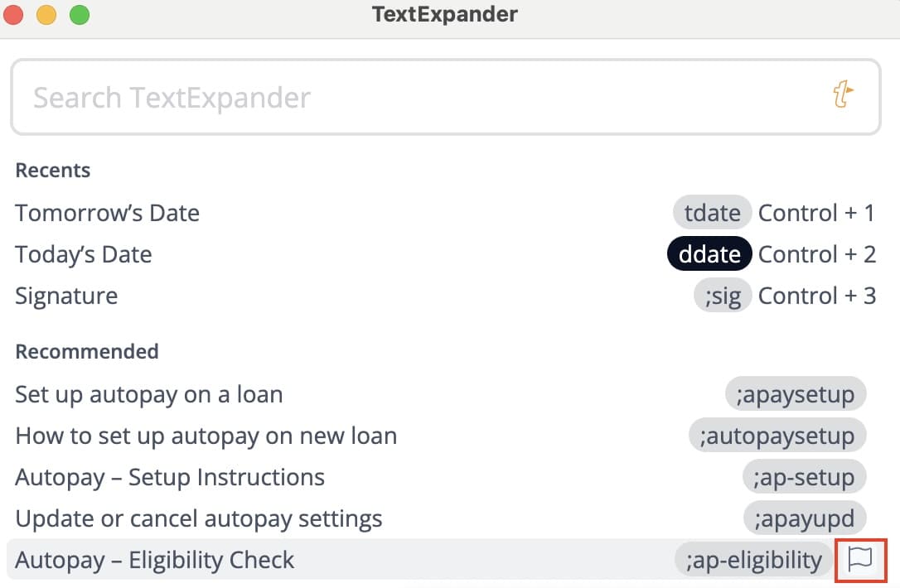Click the TextExpander logo icon in search bar

(x=843, y=95)
